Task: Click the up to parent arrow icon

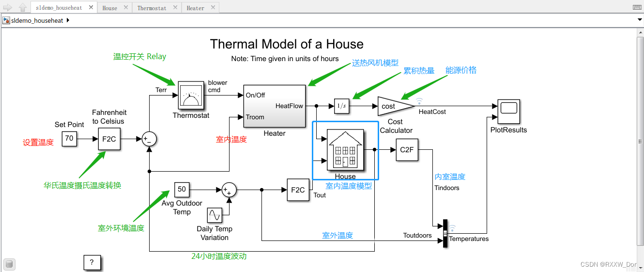Action: point(22,7)
